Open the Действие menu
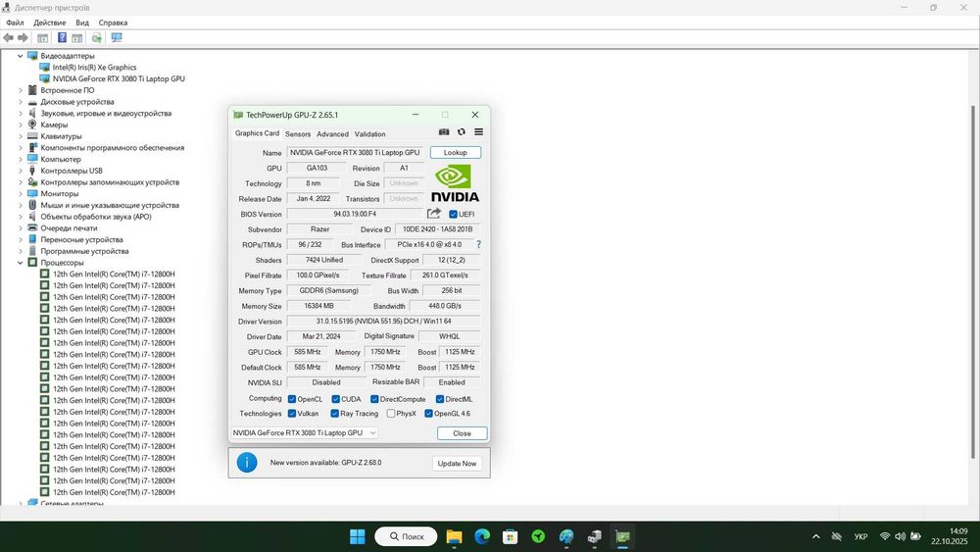 point(49,23)
